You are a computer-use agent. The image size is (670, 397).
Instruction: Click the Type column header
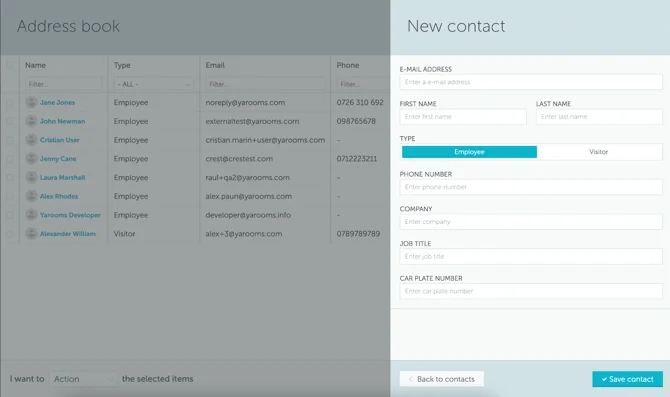(122, 65)
